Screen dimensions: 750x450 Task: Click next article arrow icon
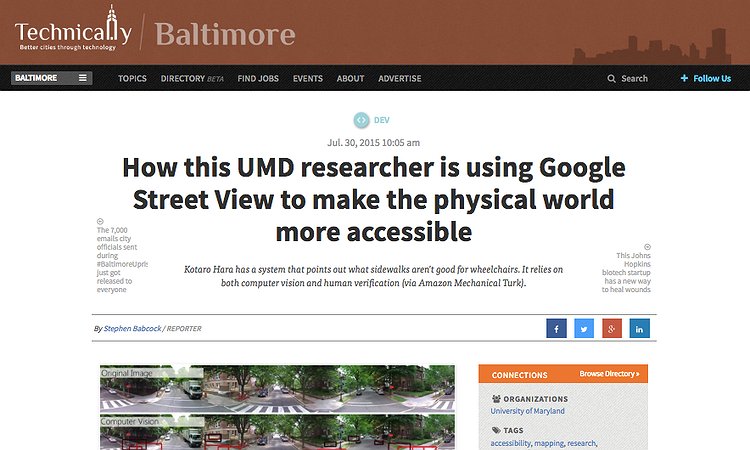[647, 247]
